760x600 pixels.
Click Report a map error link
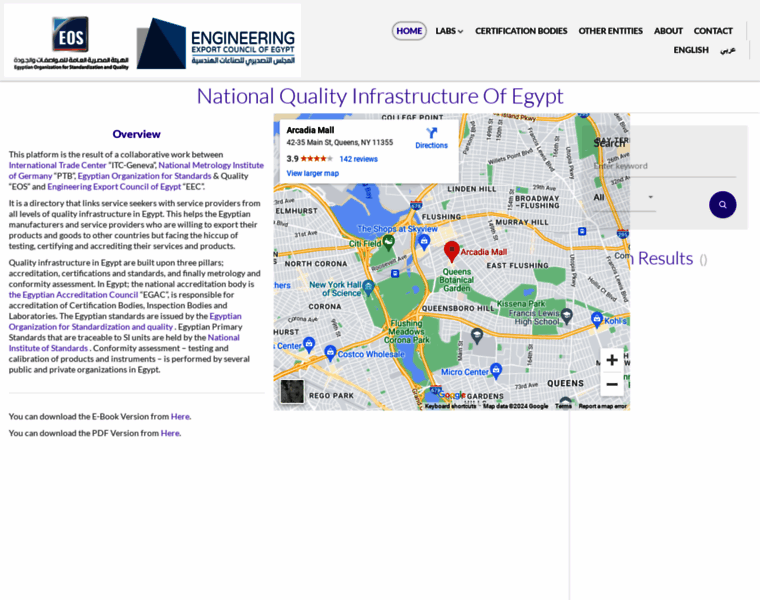tap(602, 406)
